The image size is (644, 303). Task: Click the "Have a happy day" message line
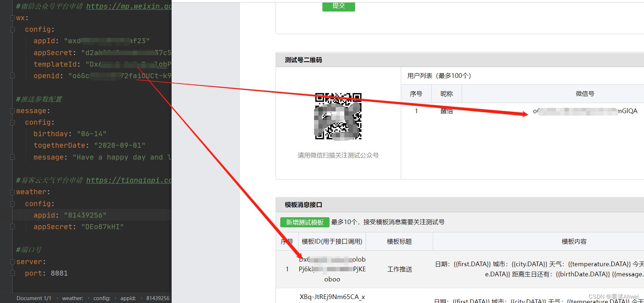103,157
